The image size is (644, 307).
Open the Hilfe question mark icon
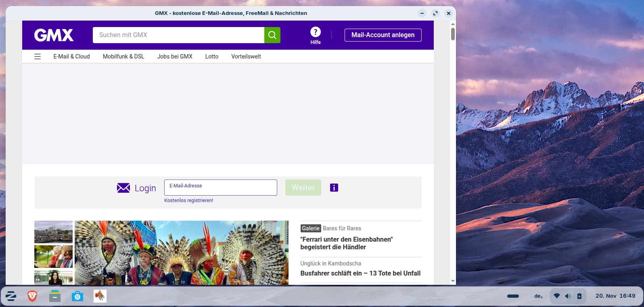(315, 32)
